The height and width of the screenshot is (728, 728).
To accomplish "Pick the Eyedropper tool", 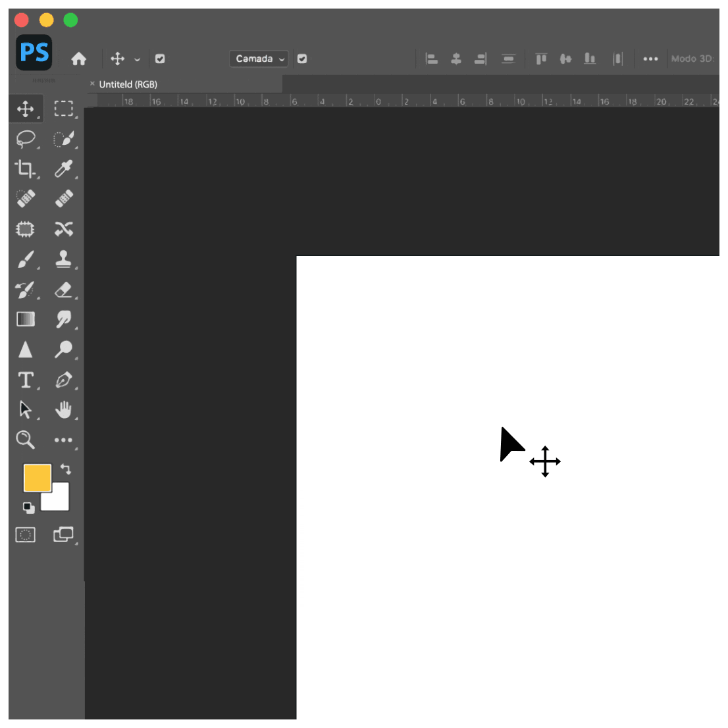I will tap(64, 169).
